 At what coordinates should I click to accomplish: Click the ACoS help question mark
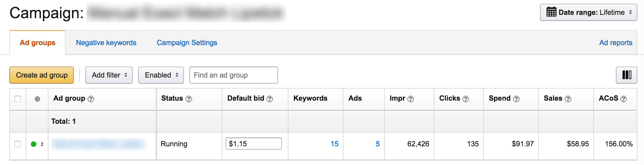(624, 99)
